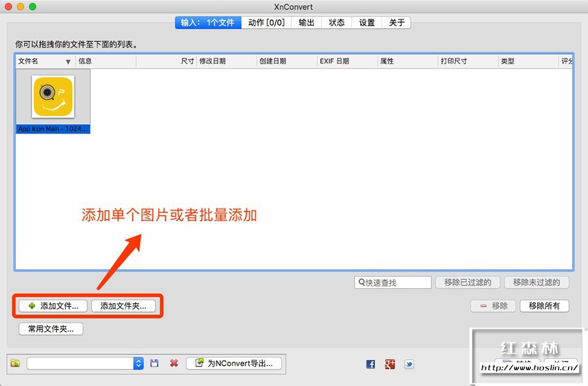This screenshot has height=386, width=588.
Task: Click 为NConvert导出... button
Action: pos(234,363)
